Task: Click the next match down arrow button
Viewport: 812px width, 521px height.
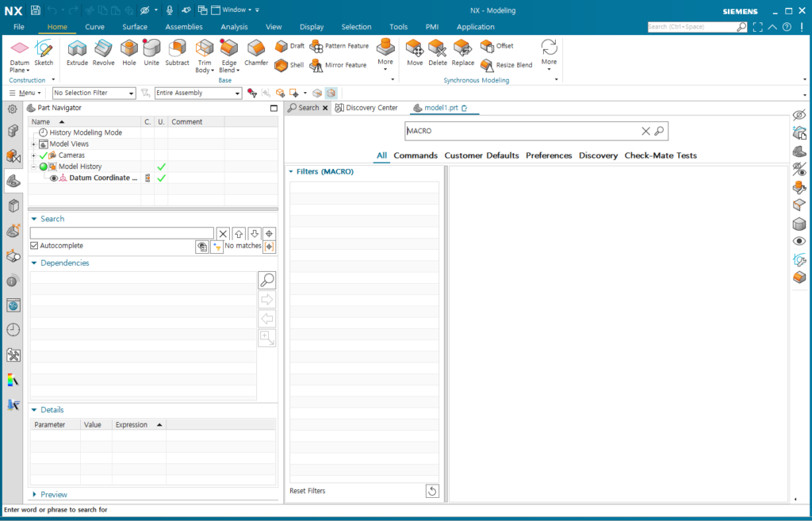Action: click(255, 234)
